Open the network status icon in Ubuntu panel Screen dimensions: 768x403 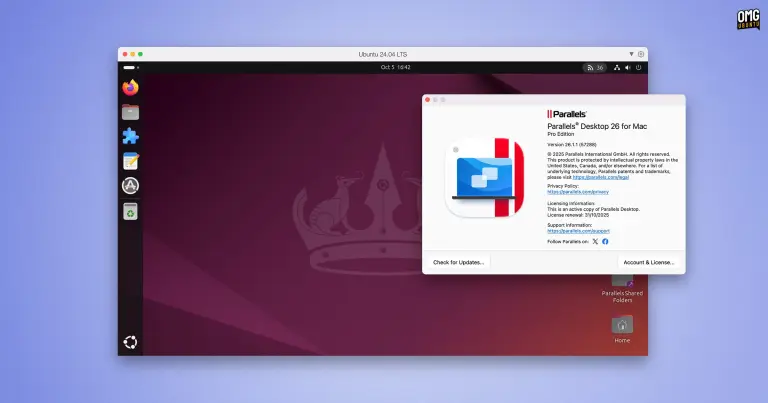tap(617, 68)
